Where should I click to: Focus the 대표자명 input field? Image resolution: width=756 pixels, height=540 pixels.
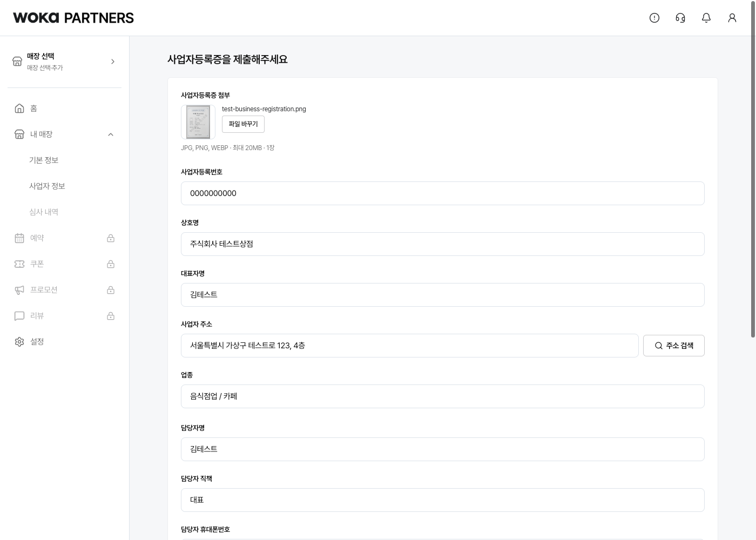(443, 295)
